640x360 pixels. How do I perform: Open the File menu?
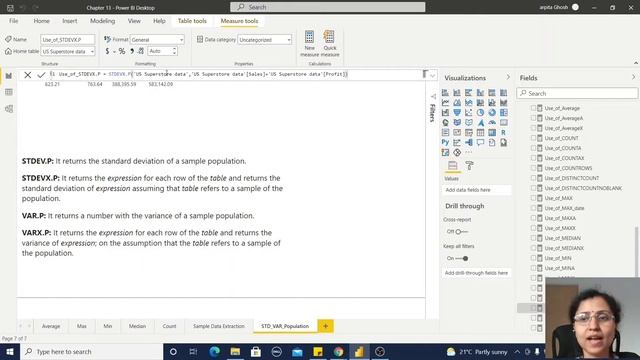pos(13,21)
